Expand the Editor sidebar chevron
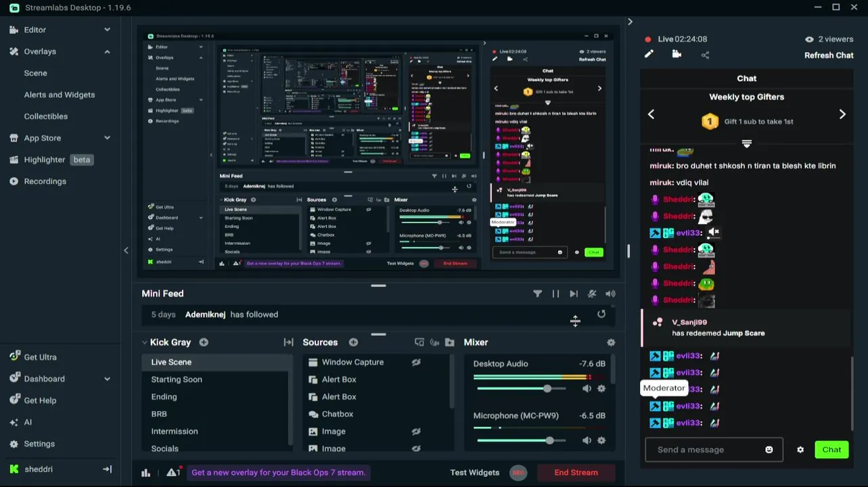Screen dimensions: 868x487 click(107, 30)
